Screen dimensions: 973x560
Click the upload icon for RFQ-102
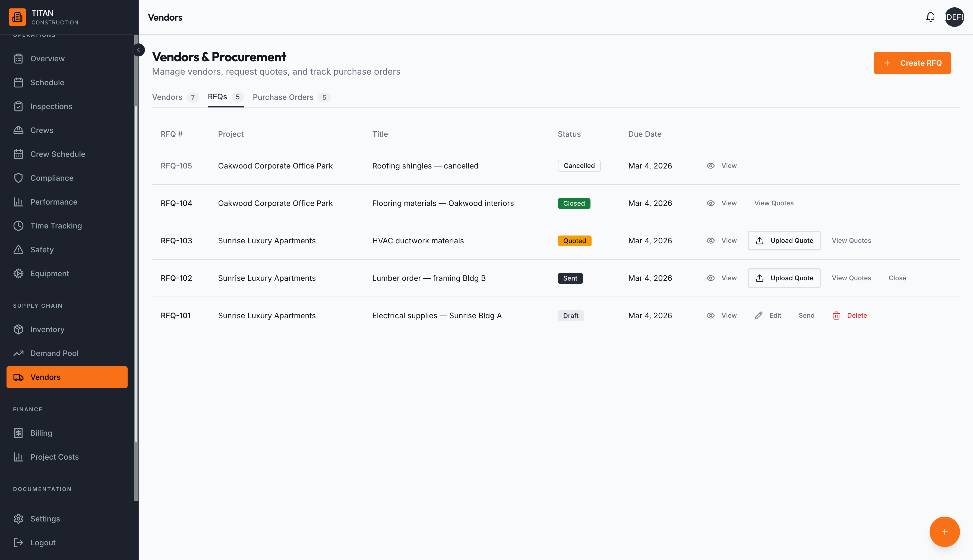tap(759, 278)
